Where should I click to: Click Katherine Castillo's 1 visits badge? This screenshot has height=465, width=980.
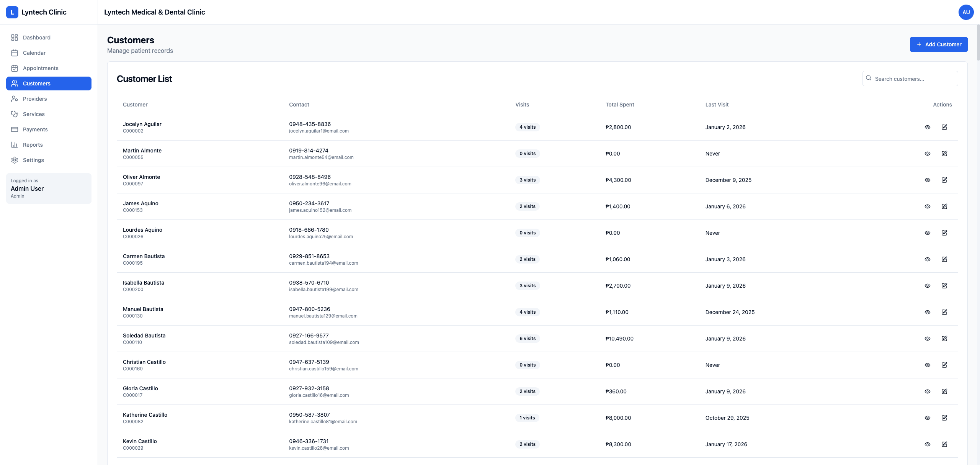(x=527, y=418)
